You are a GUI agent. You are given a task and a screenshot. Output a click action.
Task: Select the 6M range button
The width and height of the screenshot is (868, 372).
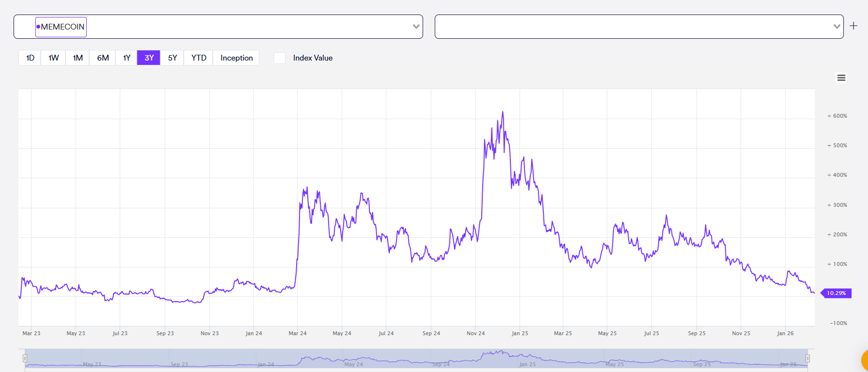click(103, 58)
